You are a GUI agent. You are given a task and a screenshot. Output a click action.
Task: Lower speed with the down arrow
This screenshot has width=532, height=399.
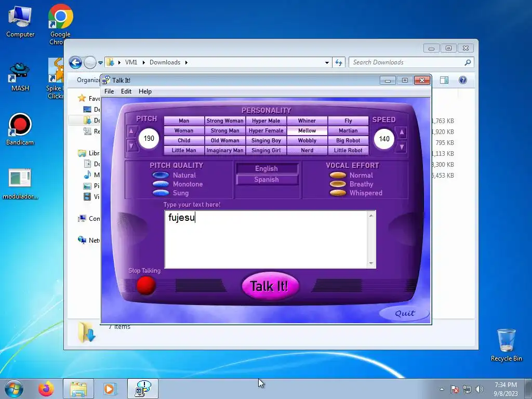402,147
